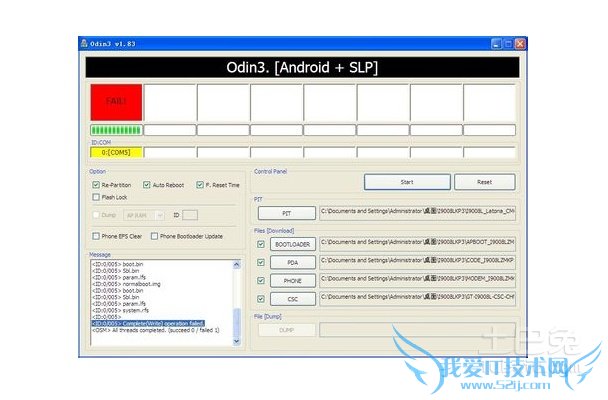Click the message log scroll down arrow
Screen dimensions: 608x400
click(x=237, y=341)
